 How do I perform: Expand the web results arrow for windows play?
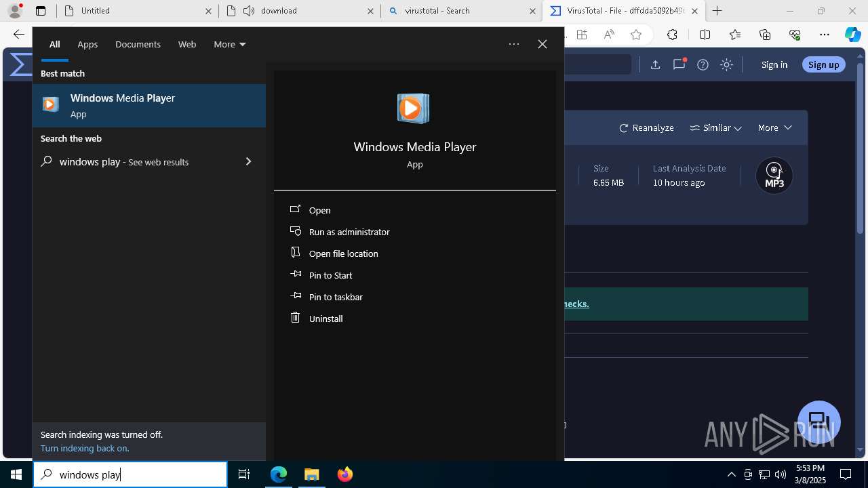248,161
